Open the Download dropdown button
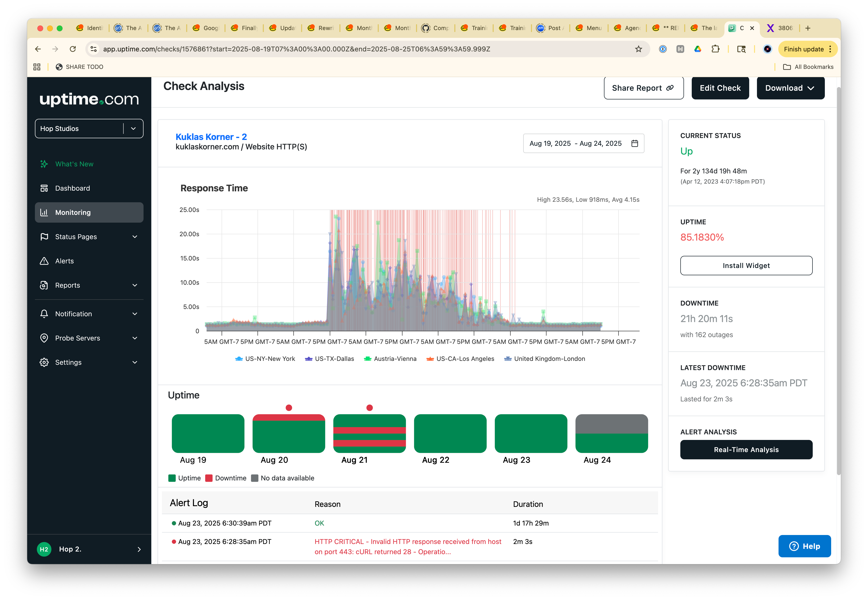The height and width of the screenshot is (600, 868). click(791, 88)
